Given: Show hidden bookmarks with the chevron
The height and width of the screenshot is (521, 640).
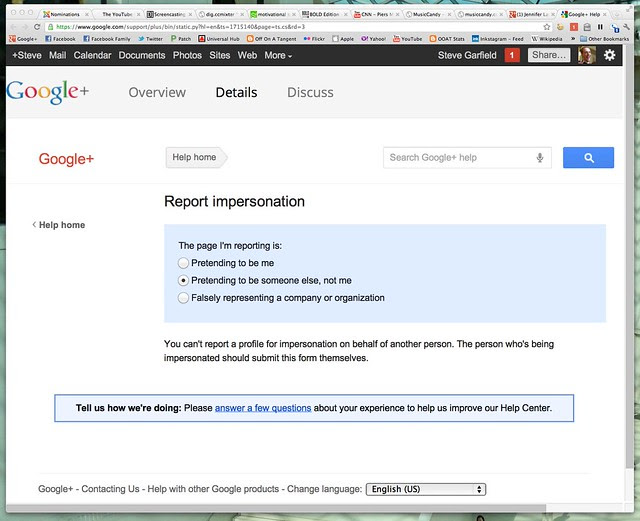Looking at the screenshot, I should (x=573, y=39).
